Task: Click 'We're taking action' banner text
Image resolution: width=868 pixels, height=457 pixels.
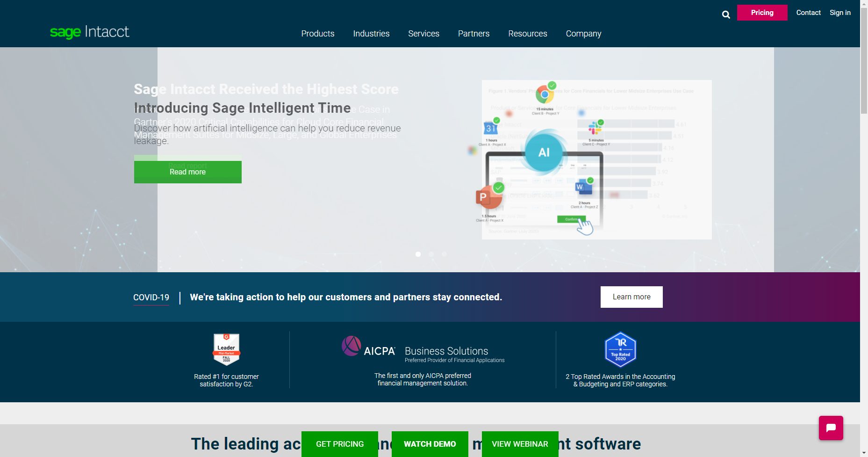Action: [346, 297]
